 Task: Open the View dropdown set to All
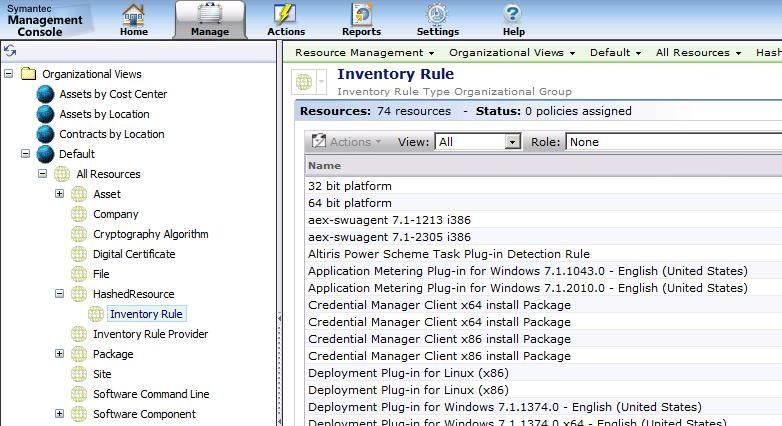(478, 142)
